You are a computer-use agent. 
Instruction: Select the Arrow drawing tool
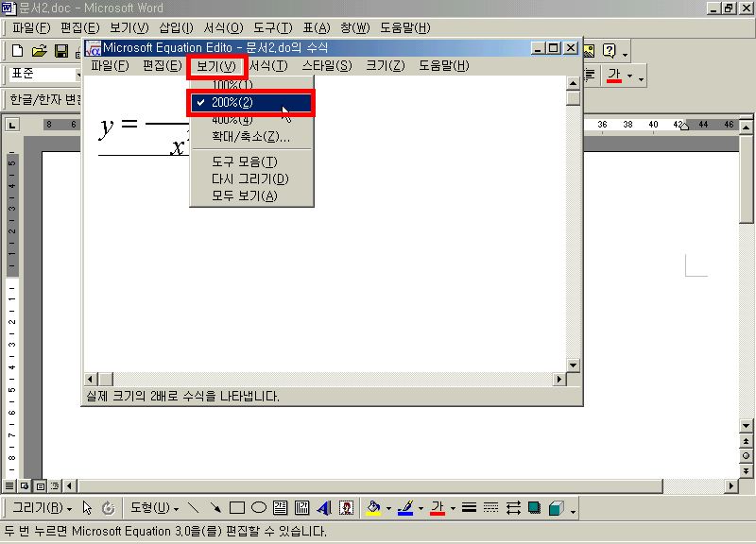tap(215, 508)
